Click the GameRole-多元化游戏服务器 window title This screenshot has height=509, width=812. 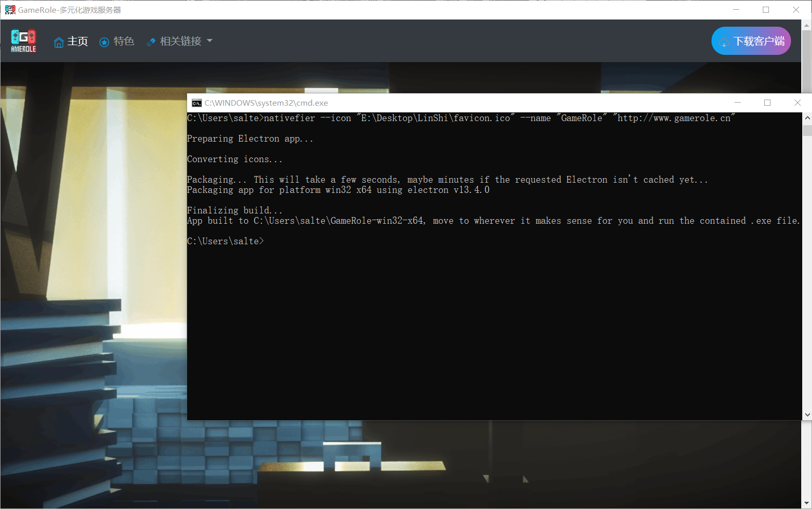70,10
